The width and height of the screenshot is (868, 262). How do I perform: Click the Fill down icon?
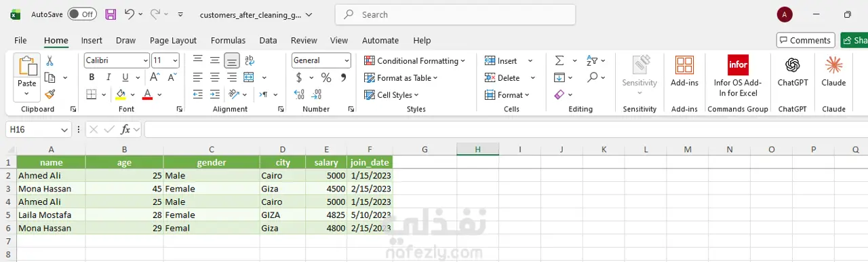click(559, 77)
